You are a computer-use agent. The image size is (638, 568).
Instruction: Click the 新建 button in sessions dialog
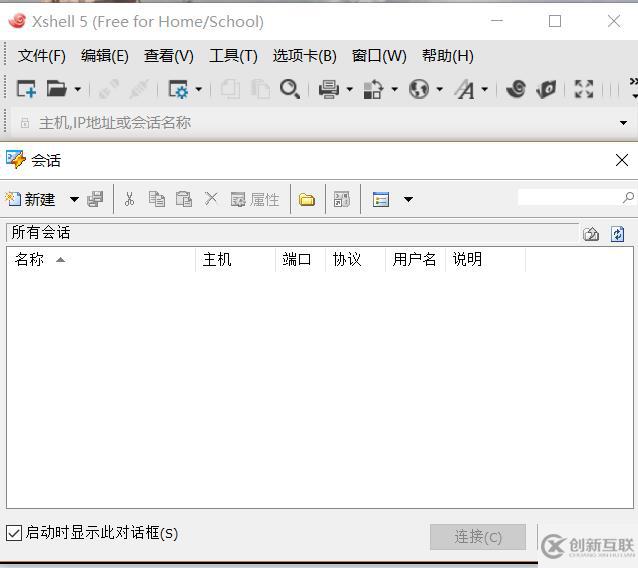(x=30, y=199)
